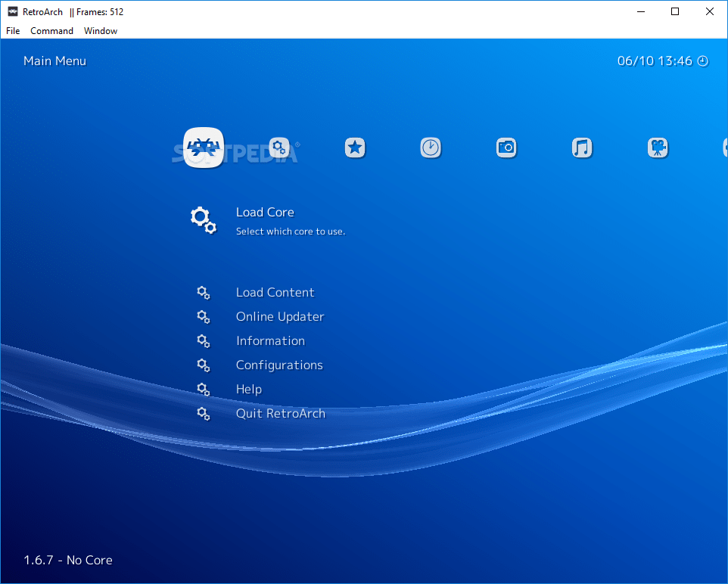Choose Quit RetroArch
Viewport: 728px width, 584px height.
[281, 413]
